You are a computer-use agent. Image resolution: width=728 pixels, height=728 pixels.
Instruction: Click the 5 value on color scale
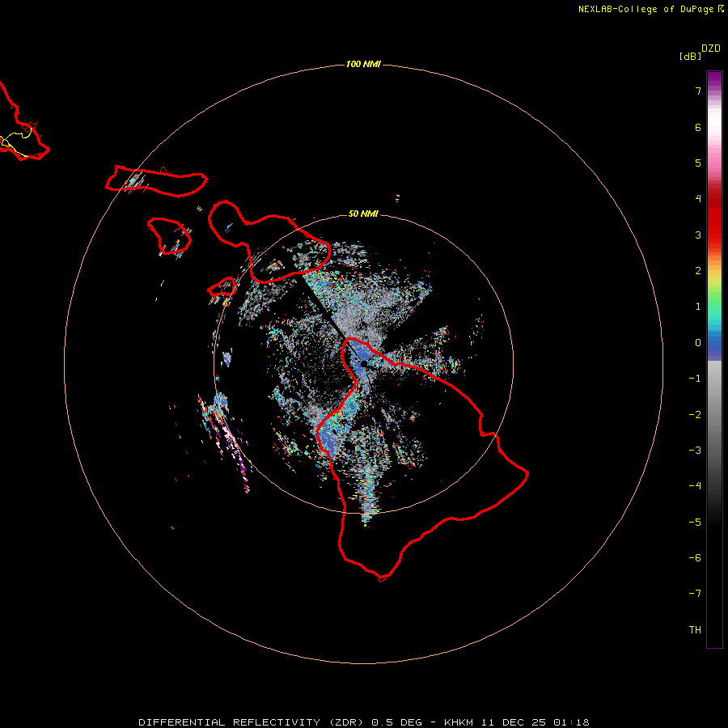click(698, 163)
